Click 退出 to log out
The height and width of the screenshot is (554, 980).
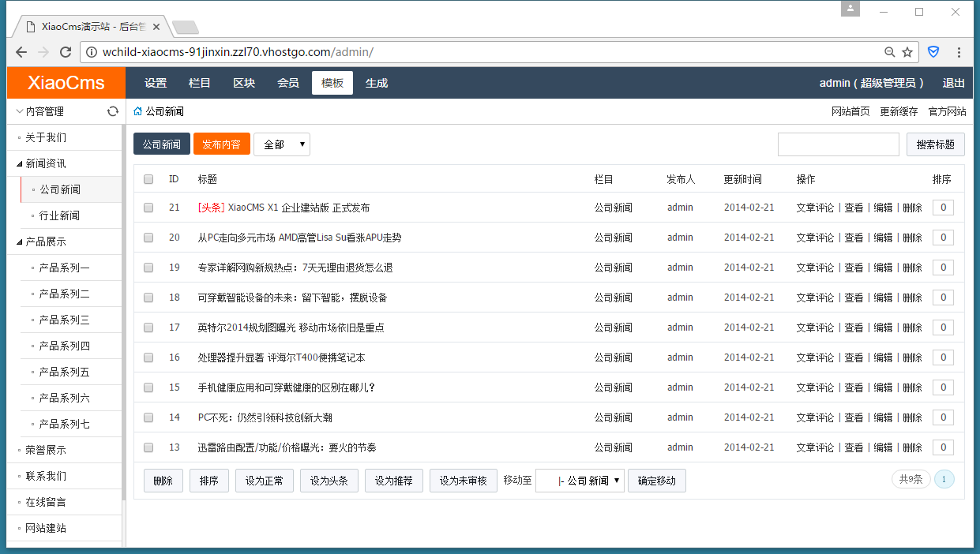click(x=953, y=83)
